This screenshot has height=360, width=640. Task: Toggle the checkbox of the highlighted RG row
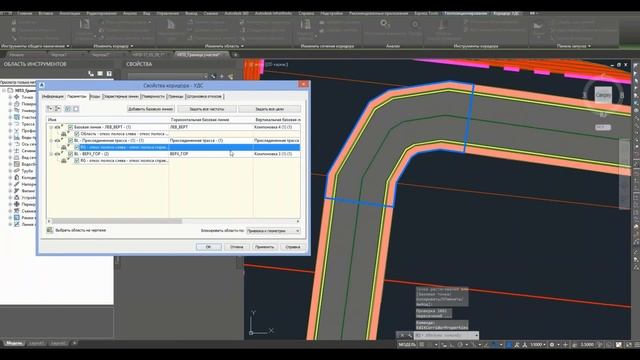pos(77,147)
